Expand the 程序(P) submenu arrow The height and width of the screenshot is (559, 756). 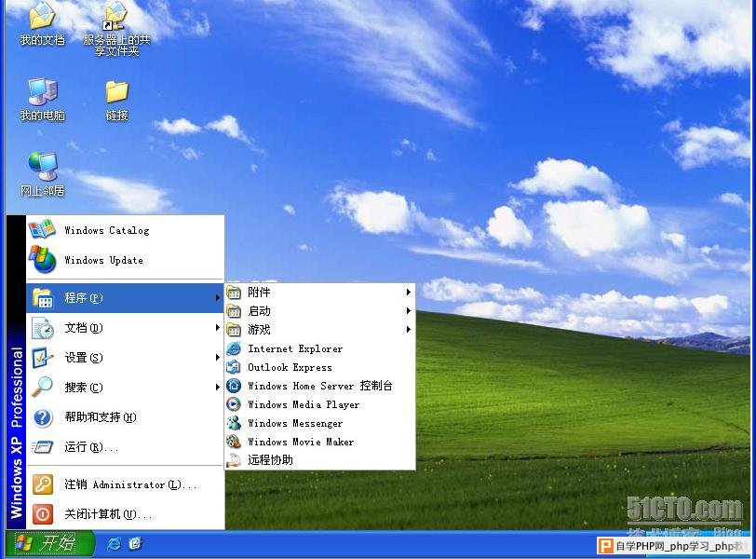[x=218, y=298]
